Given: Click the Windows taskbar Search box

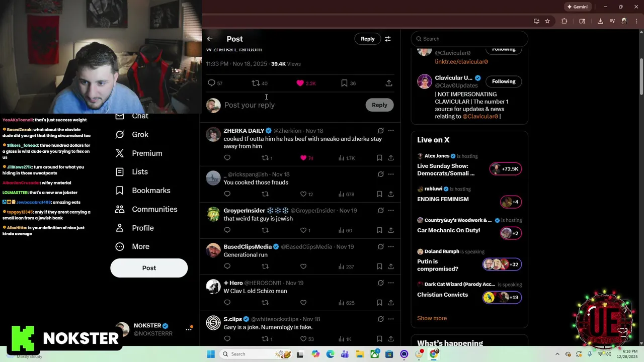Looking at the screenshot, I should click(257, 354).
